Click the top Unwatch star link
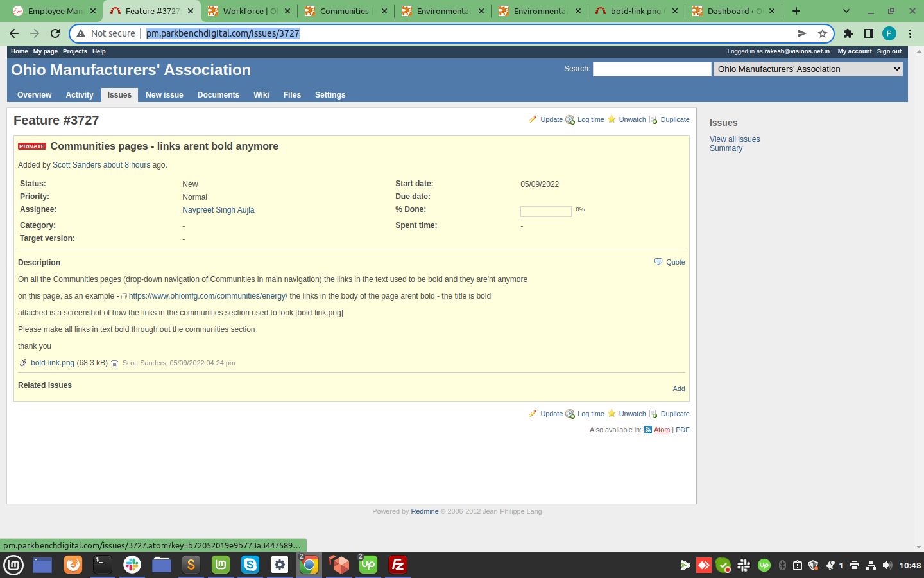The image size is (924, 578). [632, 119]
